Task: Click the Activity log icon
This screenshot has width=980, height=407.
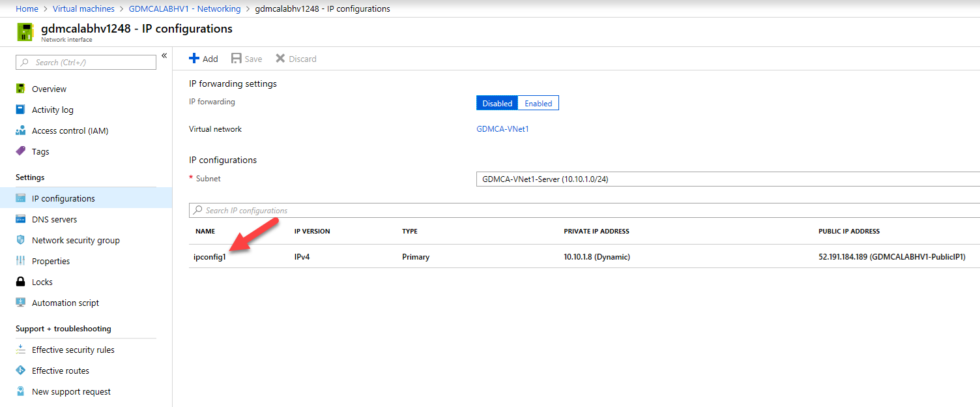Action: (20, 110)
